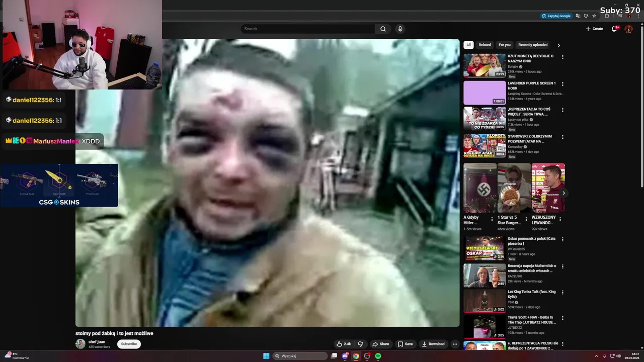Viewport: 644px width, 362px height.
Task: Click the YouTube search magnifier button
Action: 383,29
